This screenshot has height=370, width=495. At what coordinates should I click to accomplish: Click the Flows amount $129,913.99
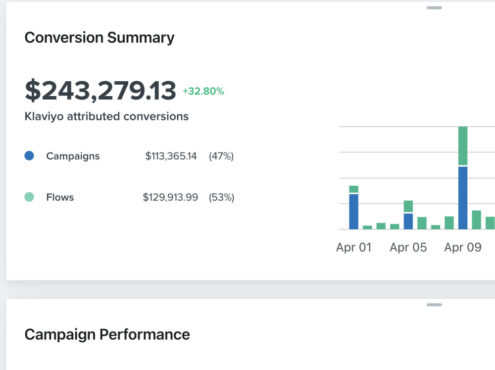coord(170,197)
